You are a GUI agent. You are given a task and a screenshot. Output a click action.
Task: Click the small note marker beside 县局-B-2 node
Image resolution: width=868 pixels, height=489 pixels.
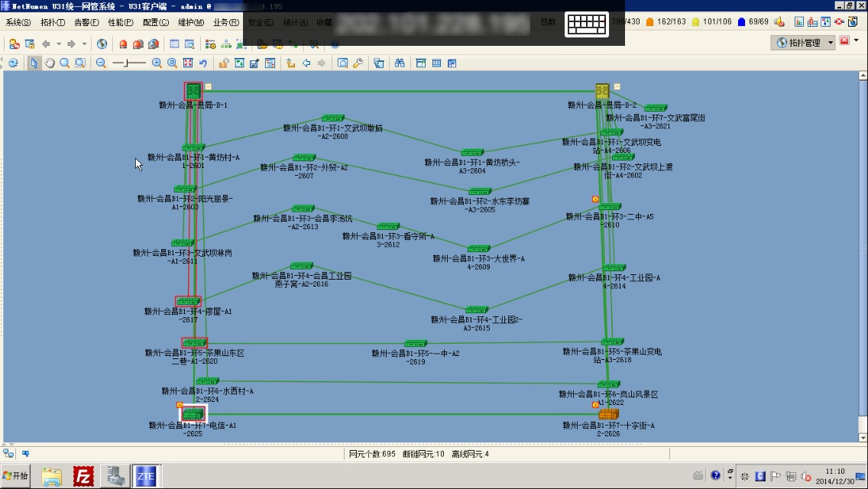click(617, 86)
